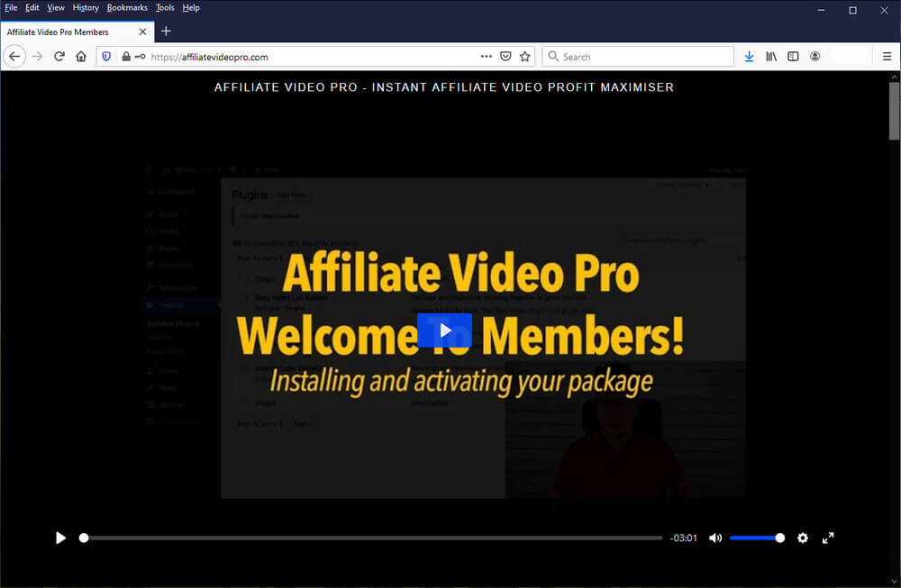Open the History menu
Screen dimensions: 901x588
[86, 7]
